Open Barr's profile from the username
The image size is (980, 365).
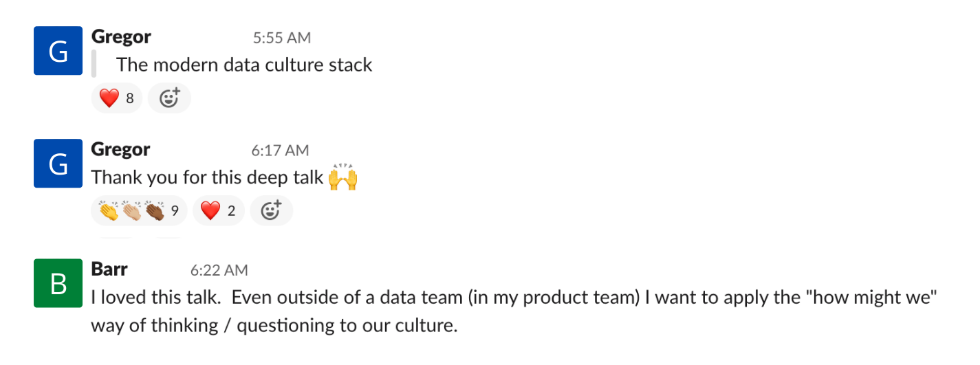tap(110, 269)
